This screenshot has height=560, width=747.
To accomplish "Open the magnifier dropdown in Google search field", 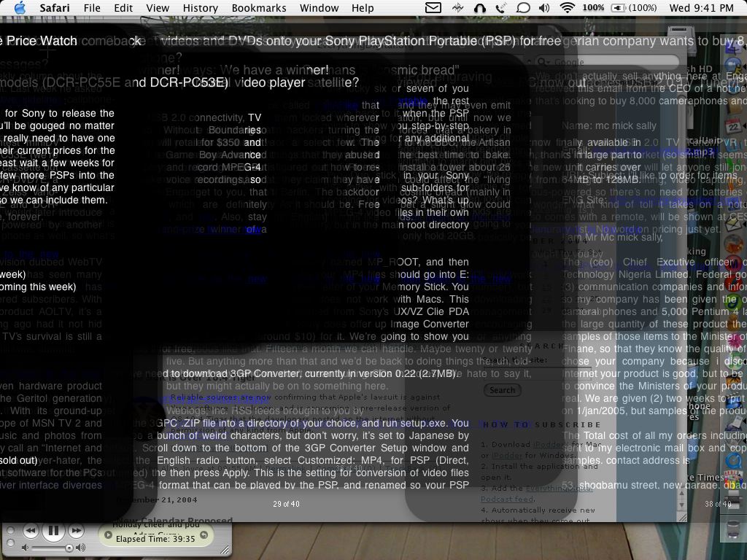I will tap(543, 62).
